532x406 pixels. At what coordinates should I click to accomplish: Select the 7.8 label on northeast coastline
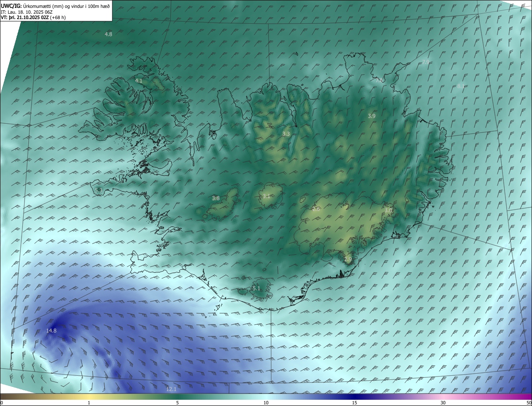(379, 80)
